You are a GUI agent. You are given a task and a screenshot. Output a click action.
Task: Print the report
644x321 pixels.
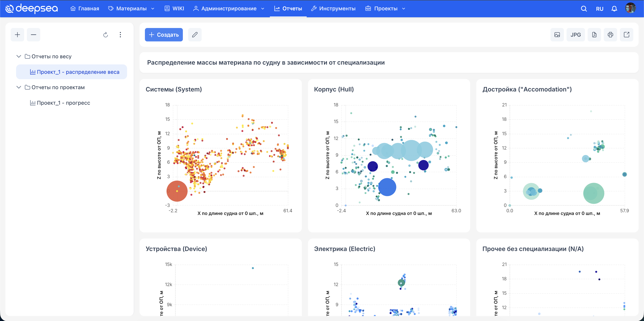pos(610,35)
